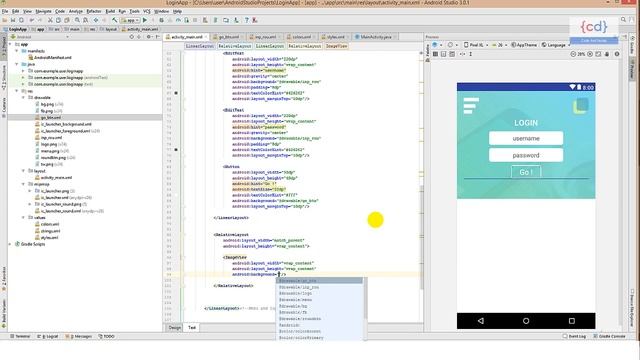Open the API 26 version dropdown
640x360 pixels.
coord(500,45)
